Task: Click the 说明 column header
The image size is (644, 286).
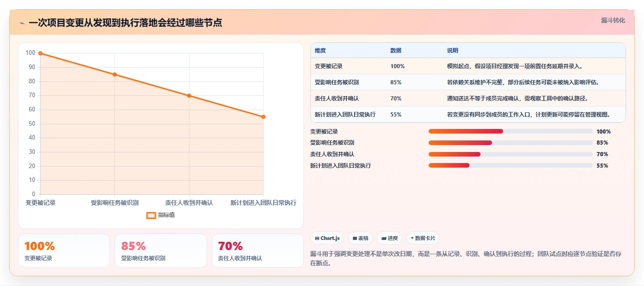Action: coord(453,51)
